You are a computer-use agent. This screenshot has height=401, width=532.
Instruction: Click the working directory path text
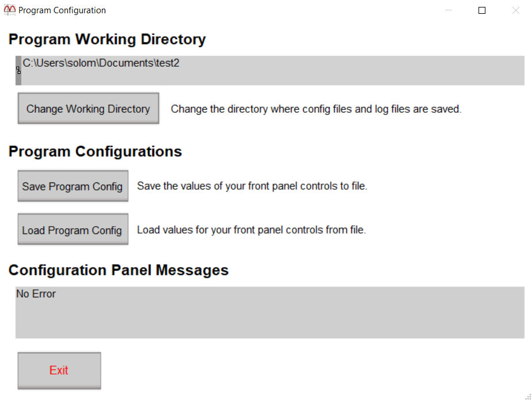tap(101, 63)
